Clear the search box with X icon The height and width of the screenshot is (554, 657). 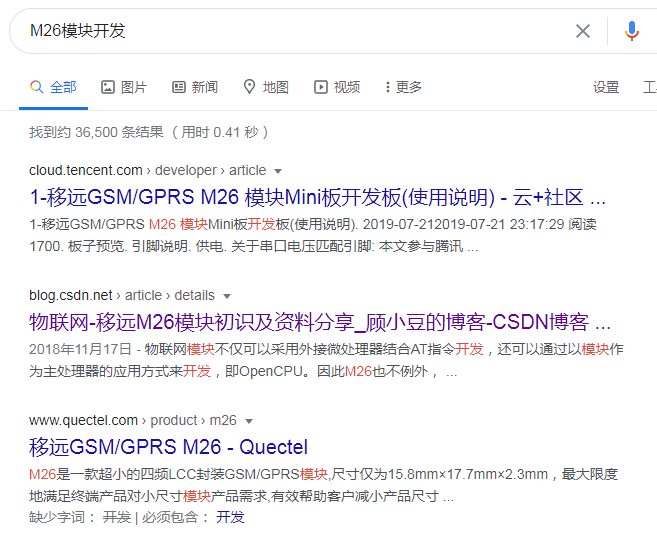[582, 31]
